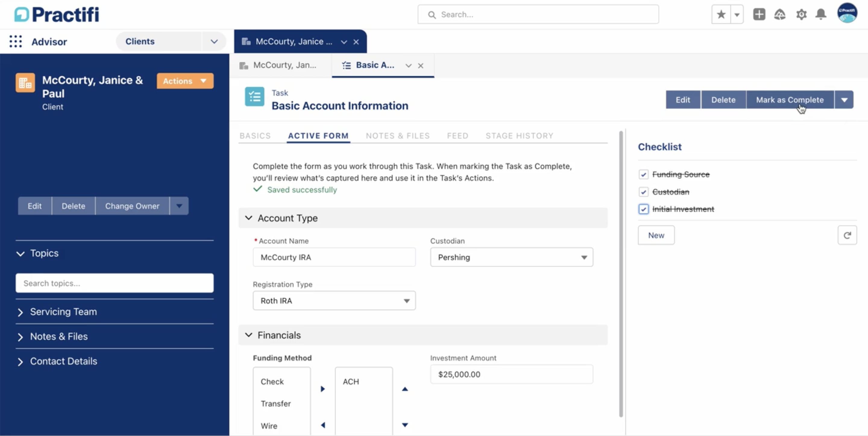Click the Change Owner button
The height and width of the screenshot is (436, 868).
point(132,206)
